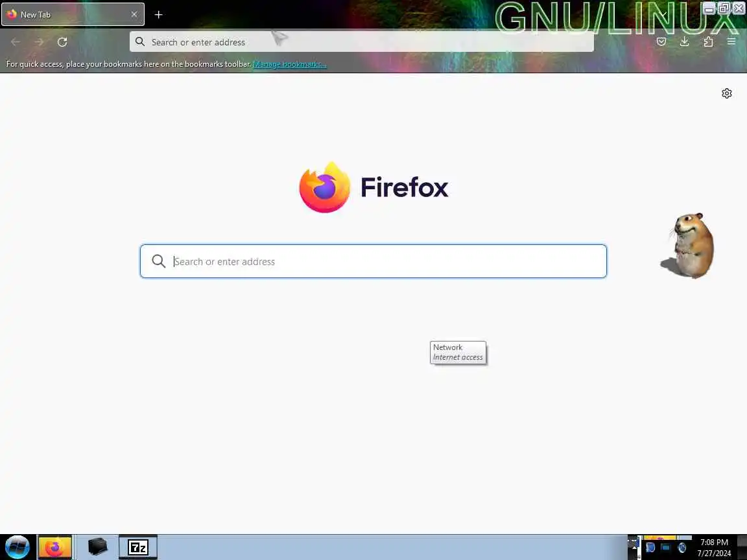Click the hamster desktop mascot

point(687,246)
